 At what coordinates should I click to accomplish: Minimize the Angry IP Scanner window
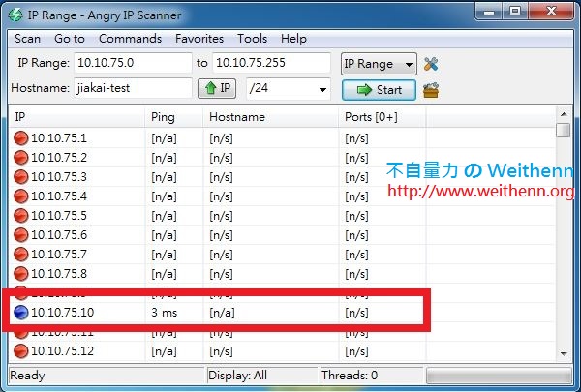tap(489, 12)
